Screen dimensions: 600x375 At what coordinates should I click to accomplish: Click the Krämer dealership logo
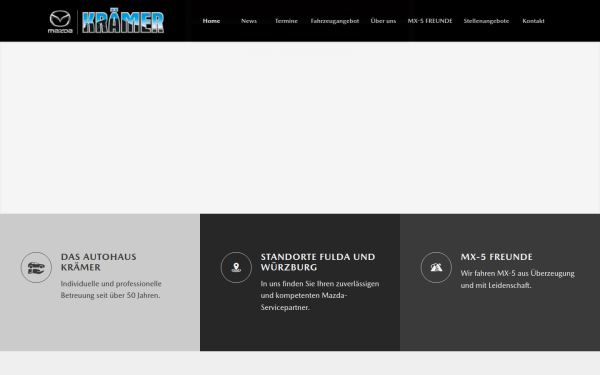123,22
